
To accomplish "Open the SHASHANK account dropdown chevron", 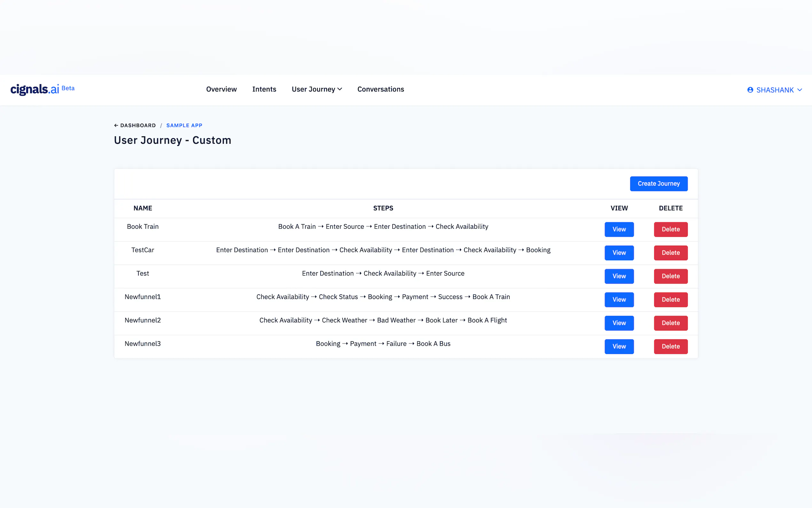I will (x=800, y=90).
